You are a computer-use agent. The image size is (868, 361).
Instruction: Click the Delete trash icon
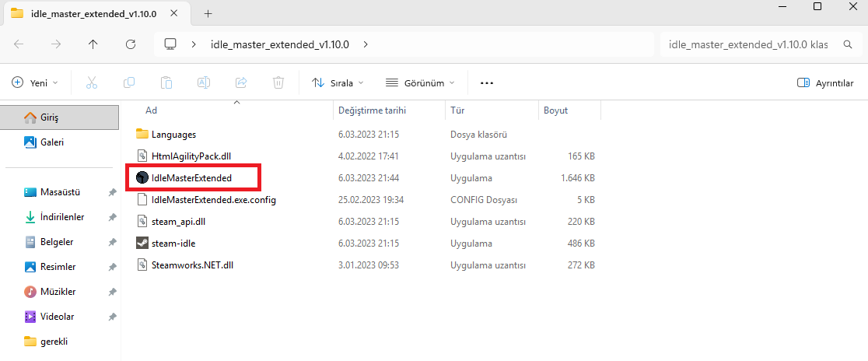(x=278, y=83)
